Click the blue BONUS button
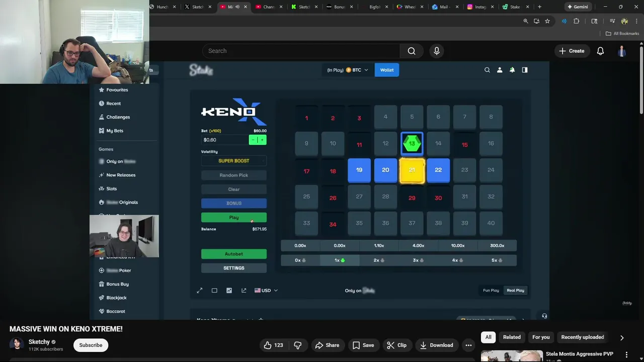 (x=234, y=203)
